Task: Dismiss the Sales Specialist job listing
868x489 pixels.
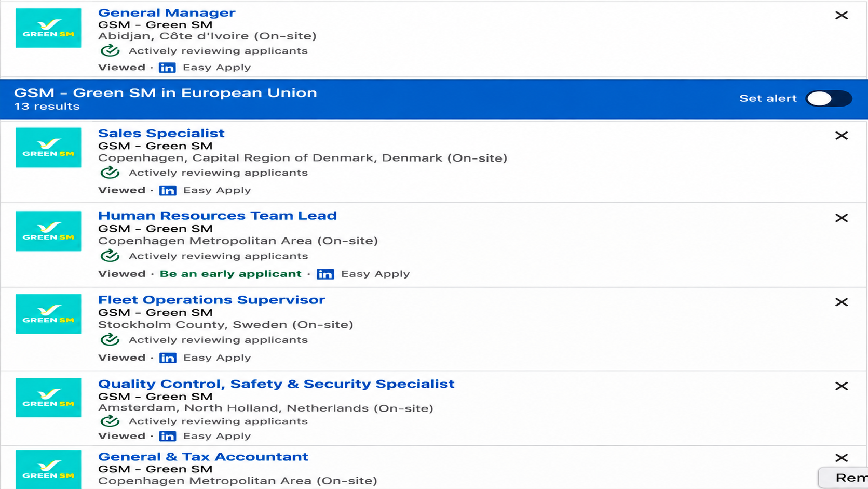Action: 842,136
